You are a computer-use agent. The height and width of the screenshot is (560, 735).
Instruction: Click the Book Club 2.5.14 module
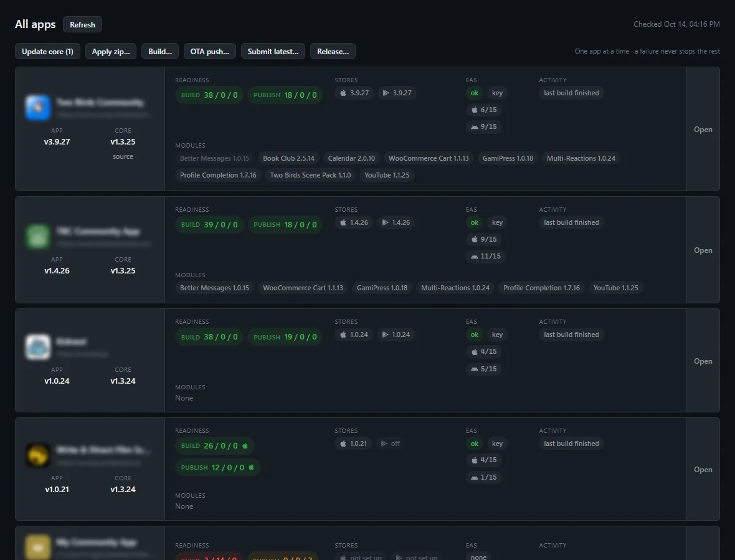289,158
